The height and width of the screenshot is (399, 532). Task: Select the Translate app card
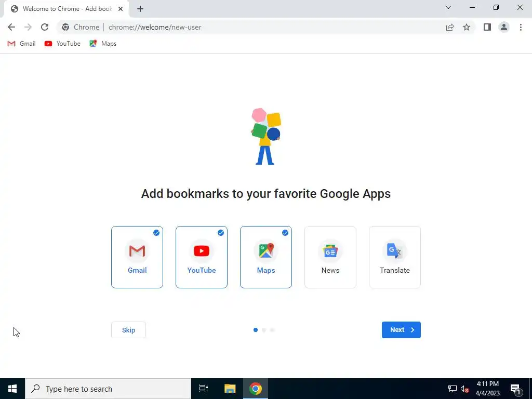(395, 257)
